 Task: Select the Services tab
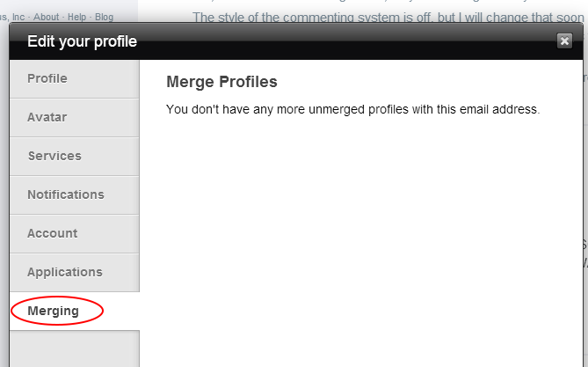pyautogui.click(x=75, y=157)
